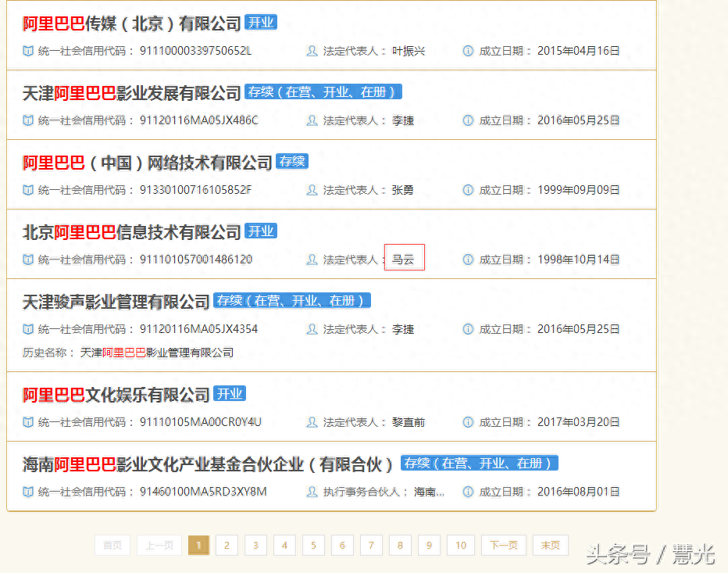Jump to 末页 last page
The width and height of the screenshot is (728, 573).
pyautogui.click(x=551, y=545)
